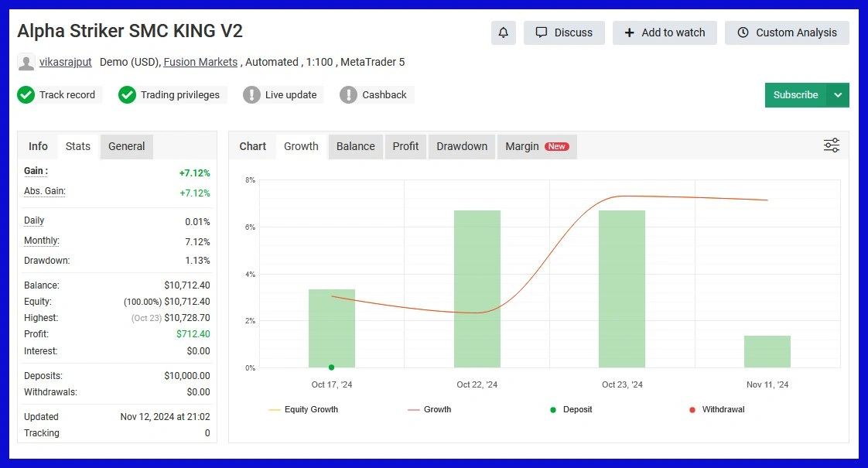Expand the Subscribe dropdown arrow

click(x=838, y=95)
